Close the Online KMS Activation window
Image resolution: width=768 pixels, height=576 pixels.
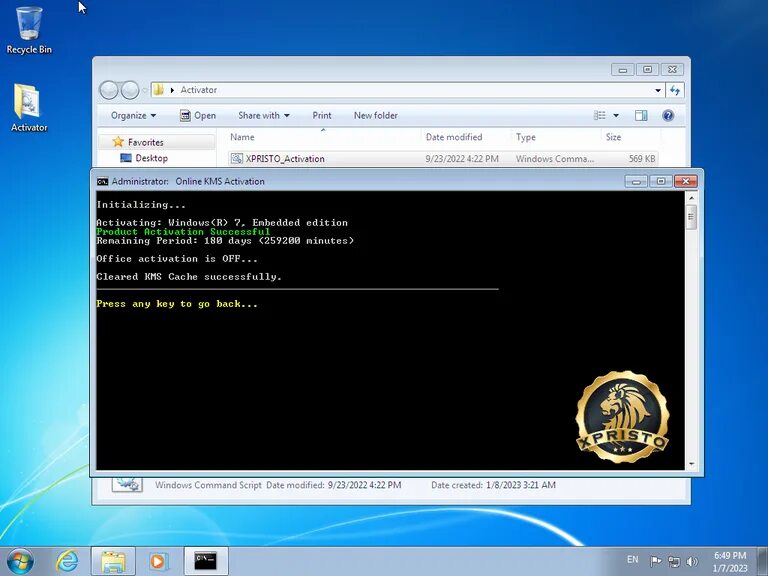click(686, 181)
